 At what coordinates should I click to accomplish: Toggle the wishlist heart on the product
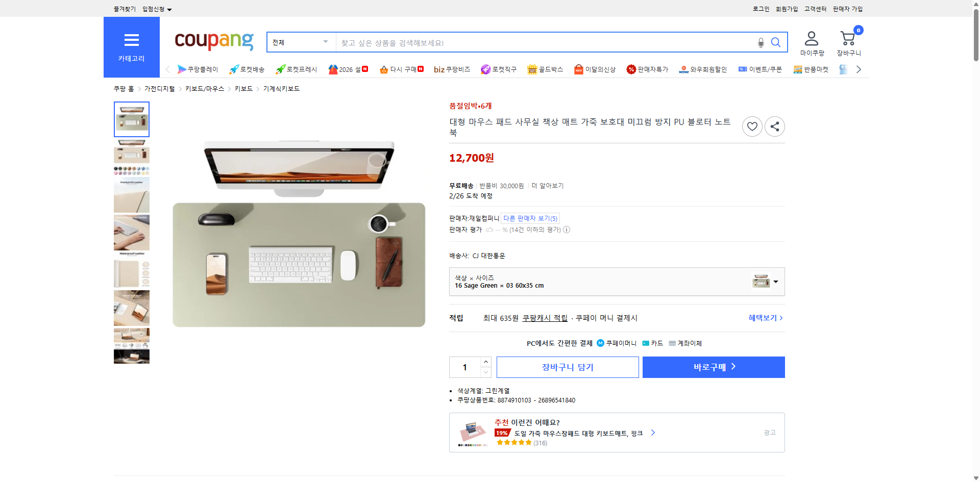click(x=752, y=126)
